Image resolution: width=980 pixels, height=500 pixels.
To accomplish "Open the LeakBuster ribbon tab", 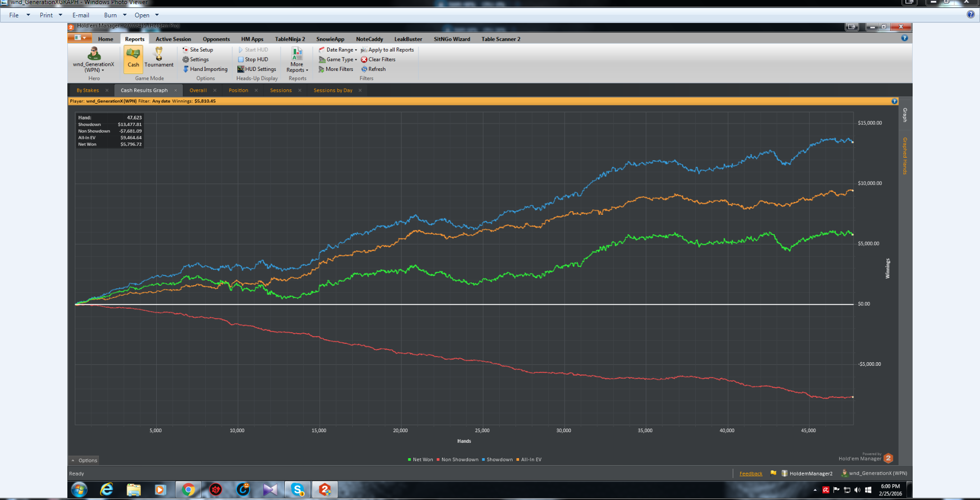I will coord(408,39).
